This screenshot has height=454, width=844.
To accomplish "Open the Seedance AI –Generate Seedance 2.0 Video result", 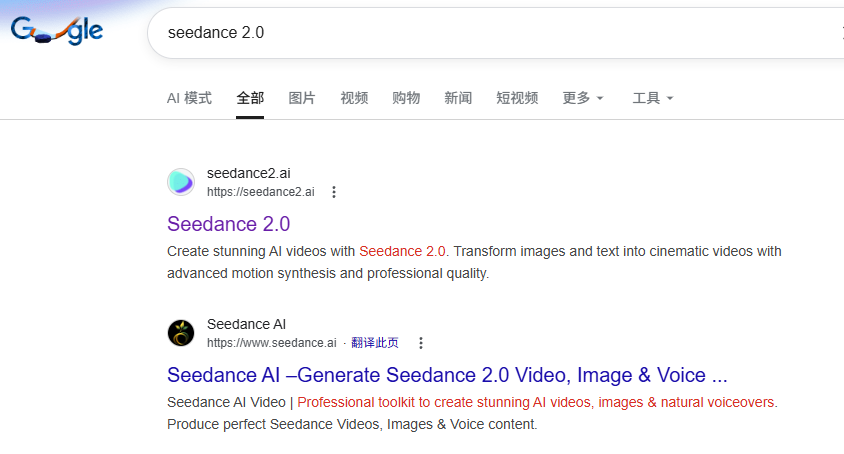I will pos(447,375).
